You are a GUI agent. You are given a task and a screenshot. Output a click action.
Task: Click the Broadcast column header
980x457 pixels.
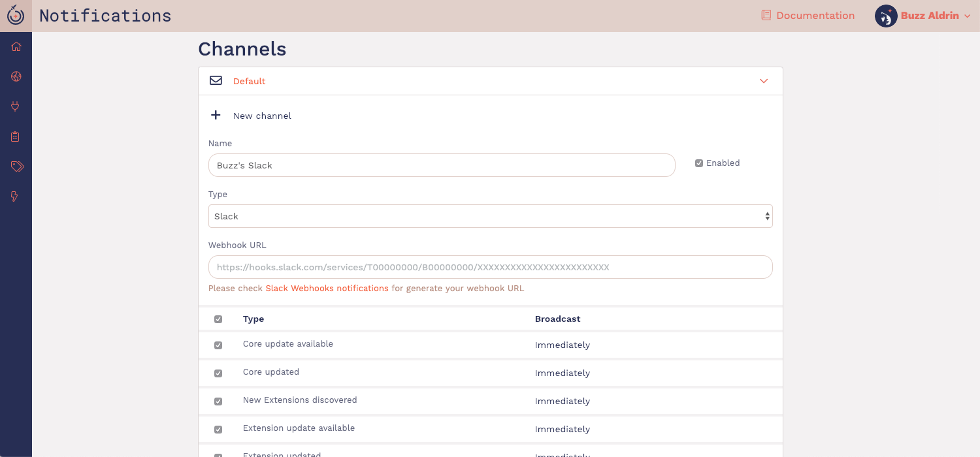click(x=558, y=319)
